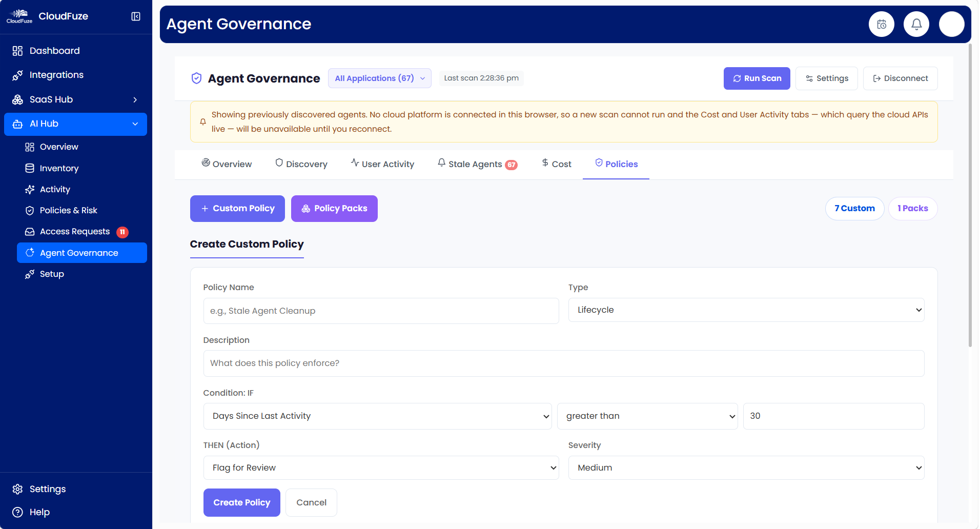
Task: Open Days Since Last Activity dropdown
Action: coord(377,416)
